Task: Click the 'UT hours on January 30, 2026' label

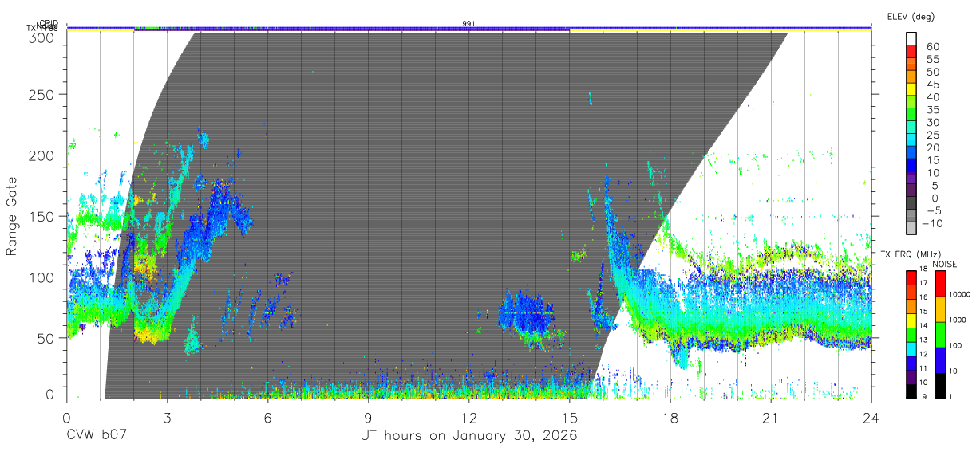Action: pos(468,436)
